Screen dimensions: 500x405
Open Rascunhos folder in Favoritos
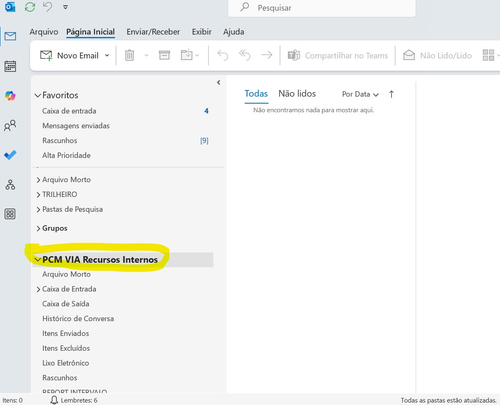point(60,141)
